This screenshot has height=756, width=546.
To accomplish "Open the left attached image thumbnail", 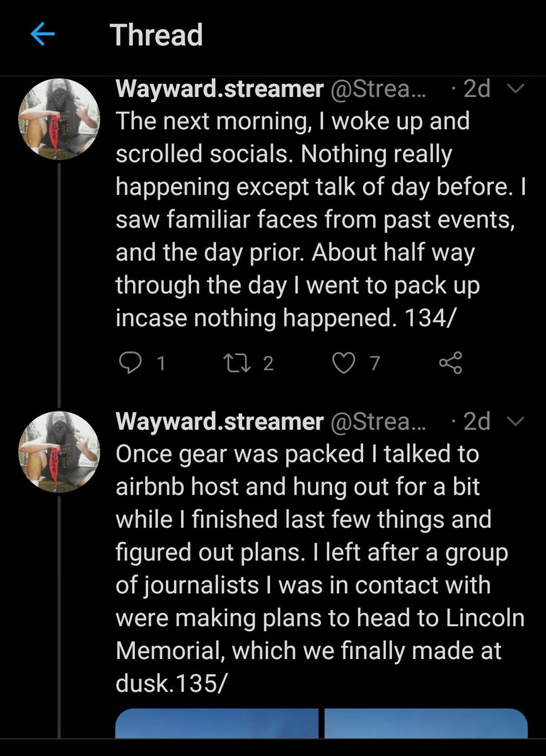I will [217, 723].
